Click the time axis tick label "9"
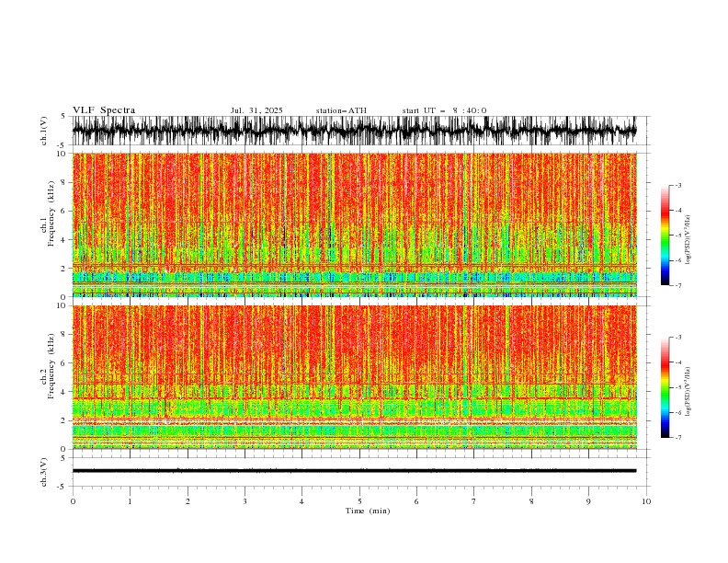Screen dimensions: 728x563 point(588,501)
